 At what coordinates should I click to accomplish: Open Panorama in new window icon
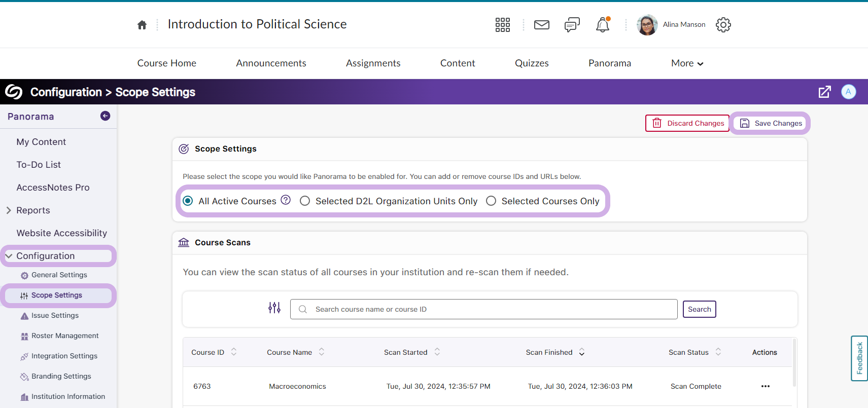tap(824, 92)
